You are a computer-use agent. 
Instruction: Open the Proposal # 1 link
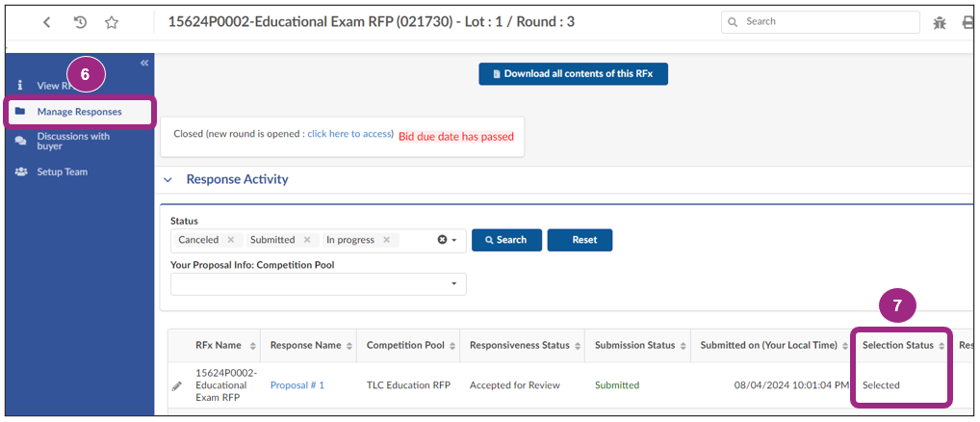[x=297, y=385]
